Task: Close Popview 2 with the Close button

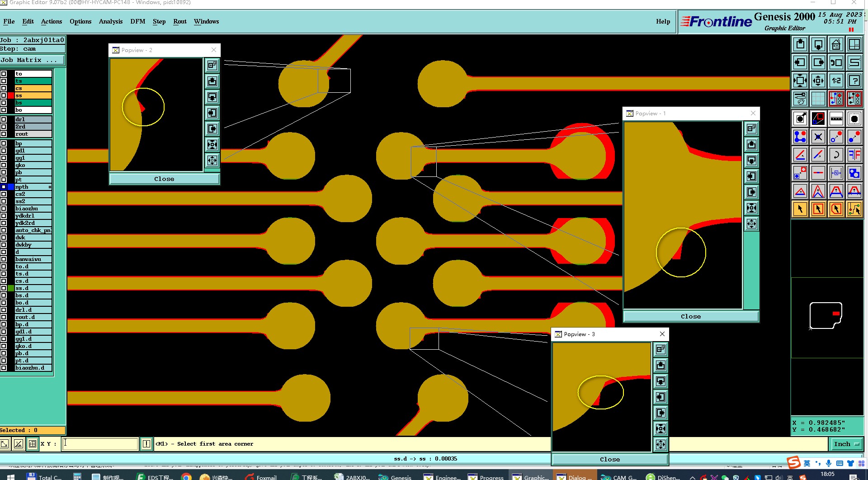Action: [164, 179]
